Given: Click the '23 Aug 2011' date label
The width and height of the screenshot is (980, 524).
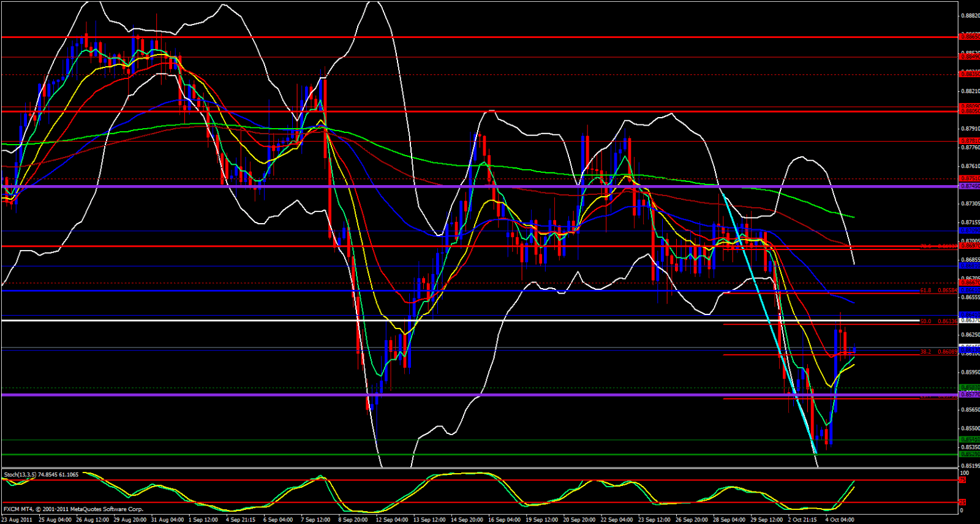Looking at the screenshot, I should (17, 520).
